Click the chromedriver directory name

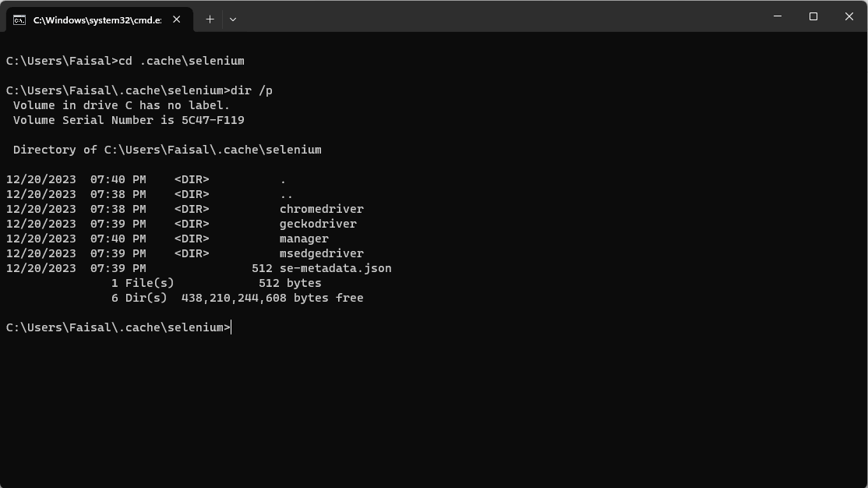pos(321,209)
